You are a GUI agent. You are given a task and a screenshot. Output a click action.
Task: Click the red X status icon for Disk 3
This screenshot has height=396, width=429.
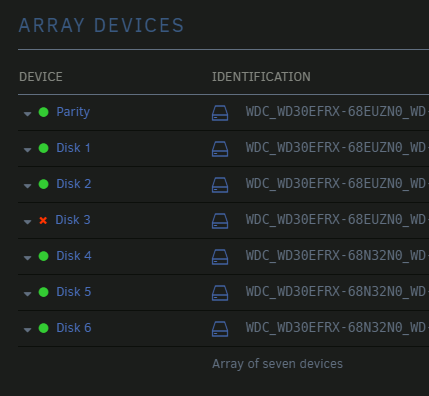pyautogui.click(x=43, y=220)
